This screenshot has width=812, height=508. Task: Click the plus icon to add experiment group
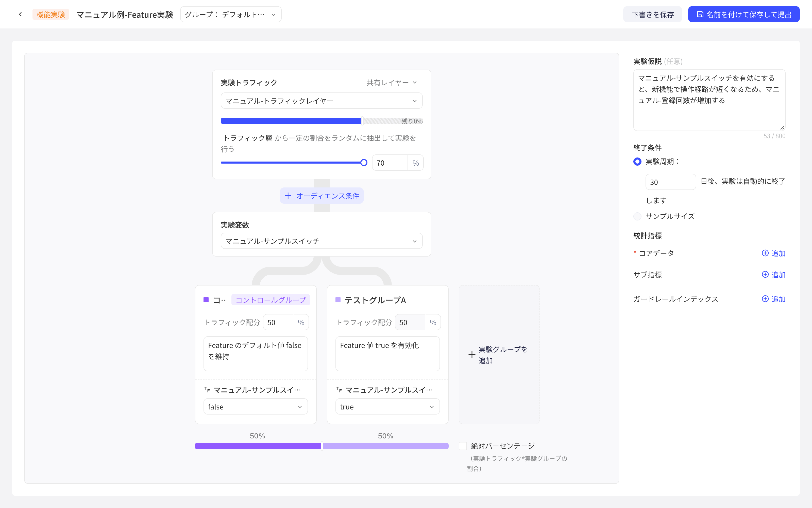[472, 355]
